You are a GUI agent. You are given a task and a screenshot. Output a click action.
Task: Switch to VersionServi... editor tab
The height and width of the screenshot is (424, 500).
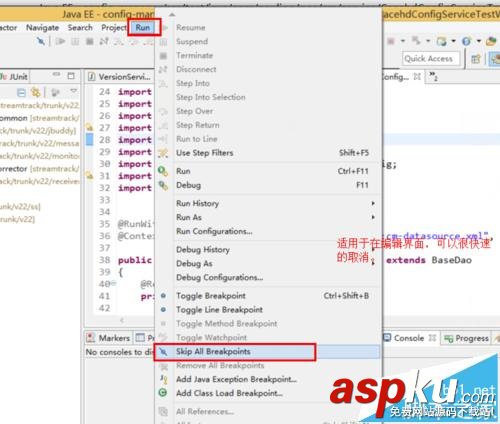(x=120, y=77)
